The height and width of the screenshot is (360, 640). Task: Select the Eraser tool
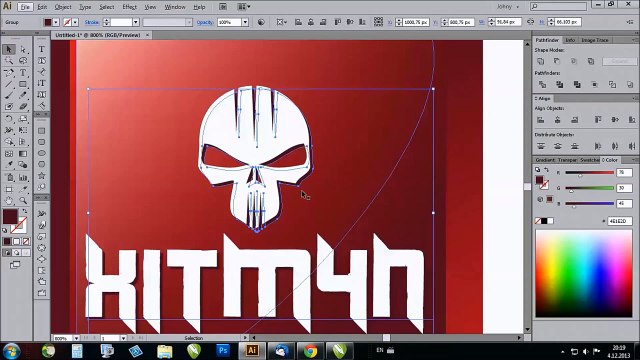tap(23, 107)
